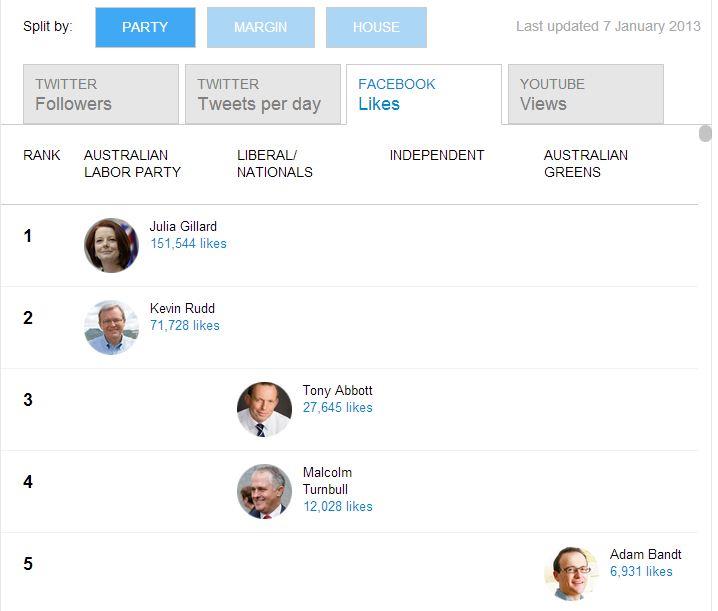Screen dimensions: 718x611
Task: Split results by HOUSE
Action: pyautogui.click(x=376, y=27)
